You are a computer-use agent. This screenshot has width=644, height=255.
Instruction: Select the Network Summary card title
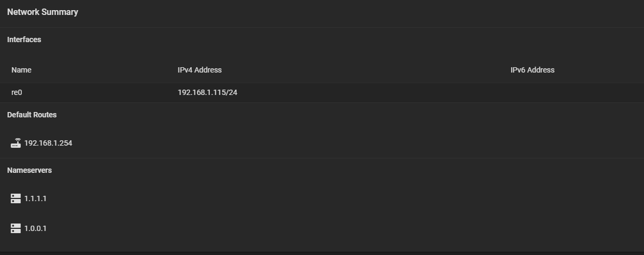coord(43,12)
